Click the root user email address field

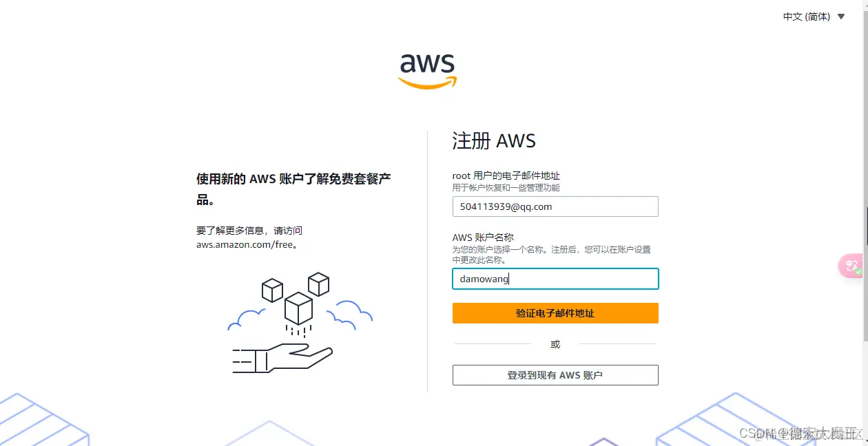555,206
